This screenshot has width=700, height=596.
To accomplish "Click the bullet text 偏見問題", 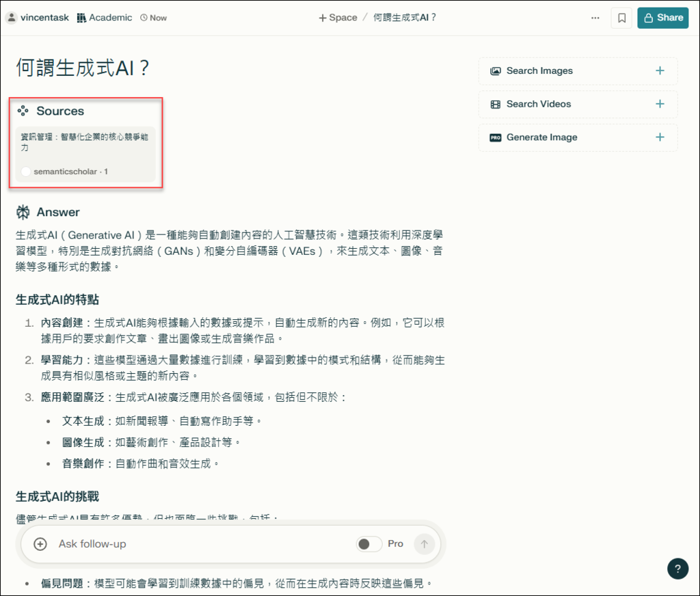I will point(62,584).
